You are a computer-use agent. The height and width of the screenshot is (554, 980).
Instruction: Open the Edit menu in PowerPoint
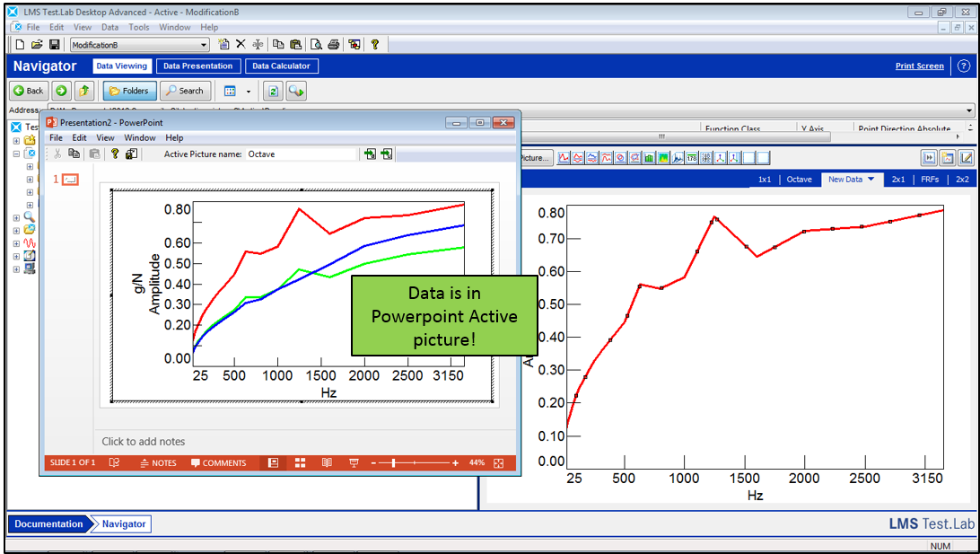(x=79, y=137)
